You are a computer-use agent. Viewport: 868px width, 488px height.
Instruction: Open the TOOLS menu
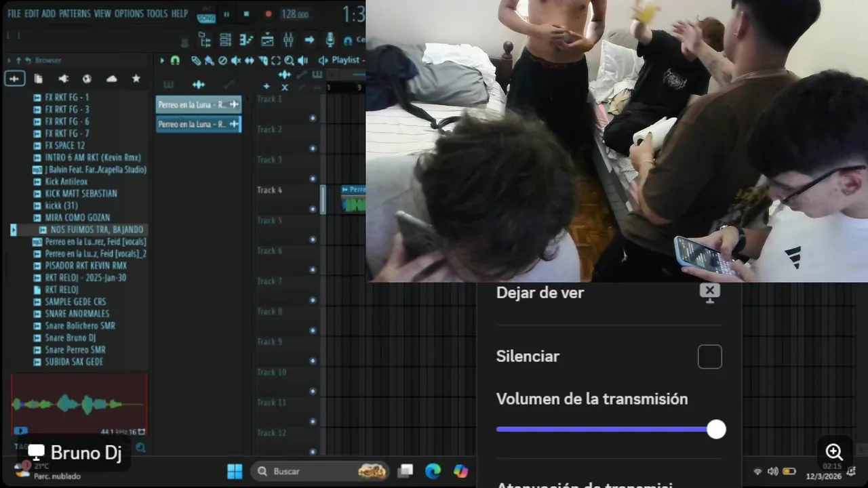click(157, 14)
